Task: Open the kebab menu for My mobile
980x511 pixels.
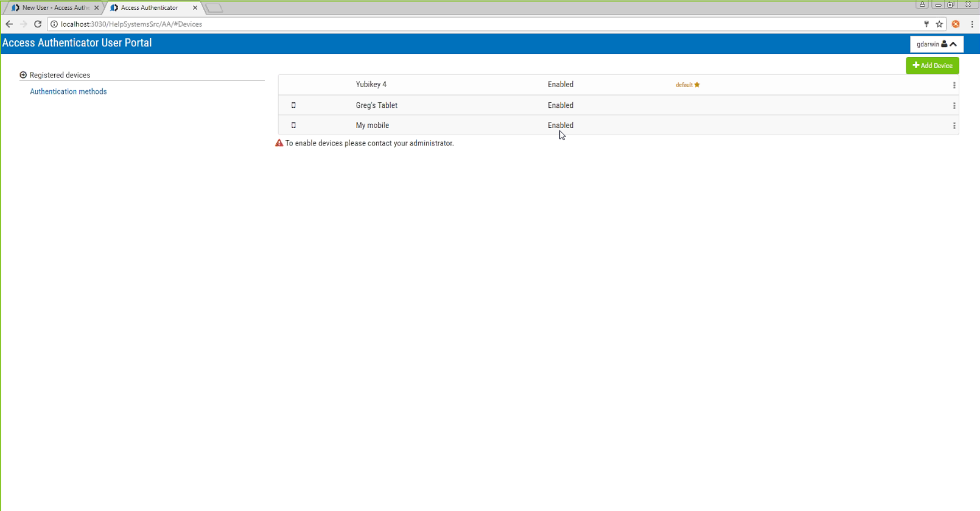Action: 954,126
